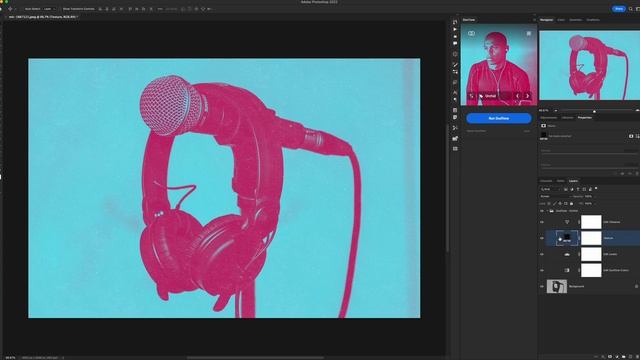The width and height of the screenshot is (640, 360).
Task: Lock transparent pixels in Layers panel
Action: pos(549,203)
